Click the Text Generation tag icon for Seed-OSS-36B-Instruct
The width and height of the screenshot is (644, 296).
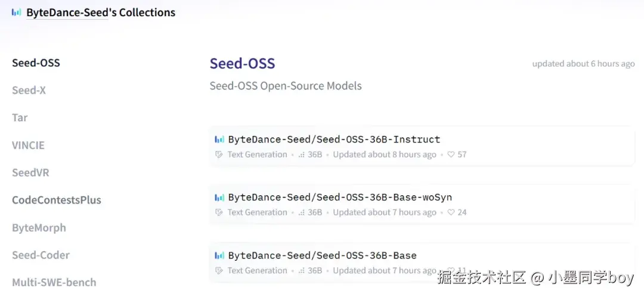pyautogui.click(x=219, y=155)
